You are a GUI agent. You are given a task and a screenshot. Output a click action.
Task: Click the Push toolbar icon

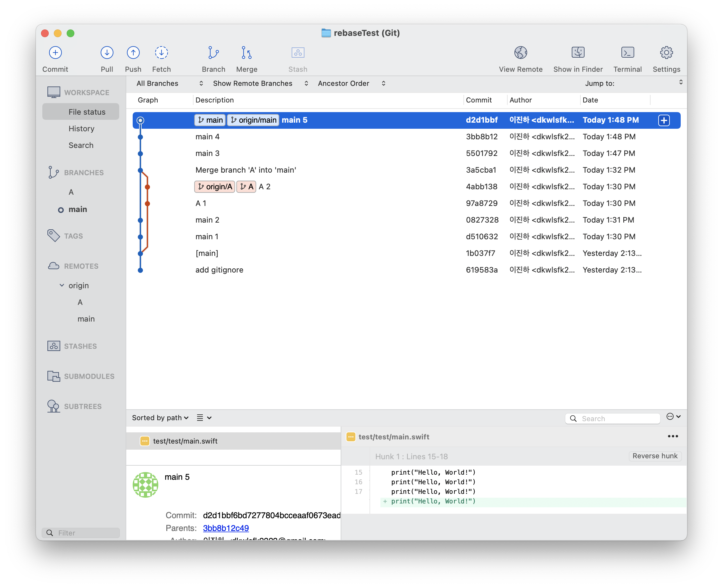[133, 53]
